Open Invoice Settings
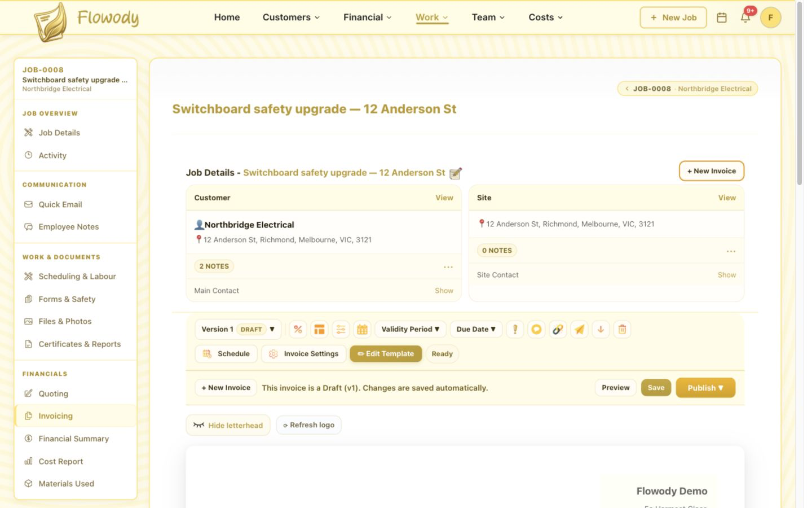Viewport: 812px width, 508px height. coord(304,354)
